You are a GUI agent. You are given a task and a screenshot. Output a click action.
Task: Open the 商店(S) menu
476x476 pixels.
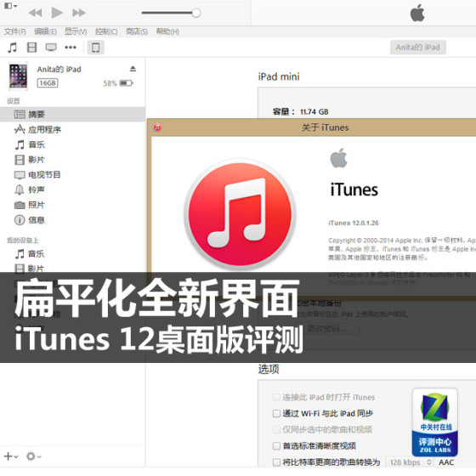pos(137,31)
